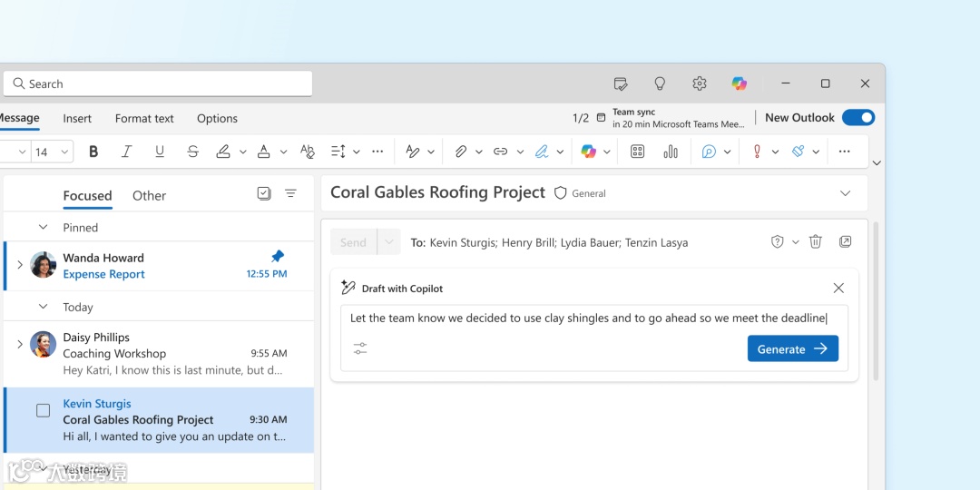
Task: Open more formatting options ellipsis
Action: 377,152
